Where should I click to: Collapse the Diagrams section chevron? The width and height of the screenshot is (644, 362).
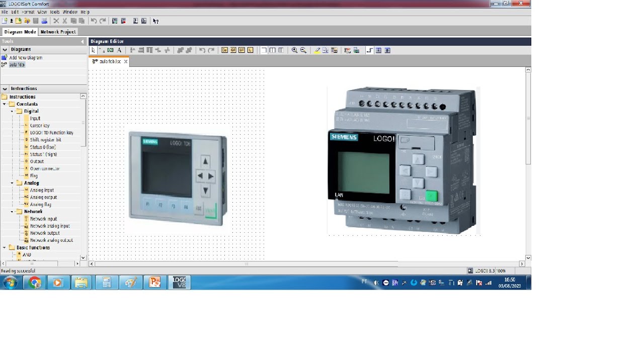coord(5,49)
